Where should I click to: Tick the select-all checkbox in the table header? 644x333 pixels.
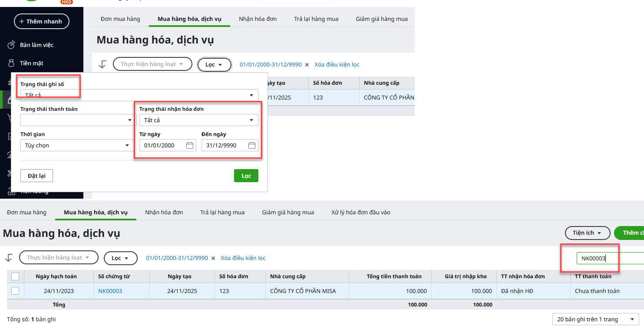pos(15,276)
